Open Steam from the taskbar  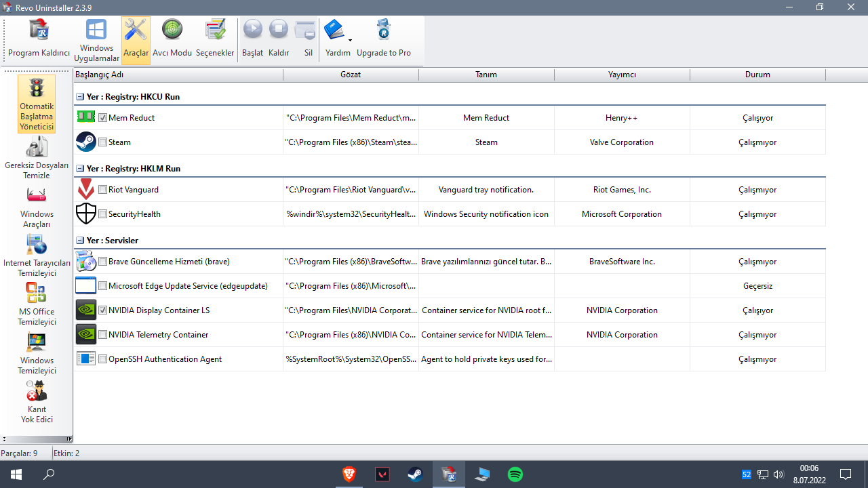click(415, 474)
